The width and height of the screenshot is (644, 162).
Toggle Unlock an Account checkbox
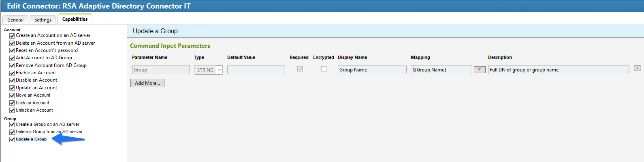pyautogui.click(x=12, y=110)
